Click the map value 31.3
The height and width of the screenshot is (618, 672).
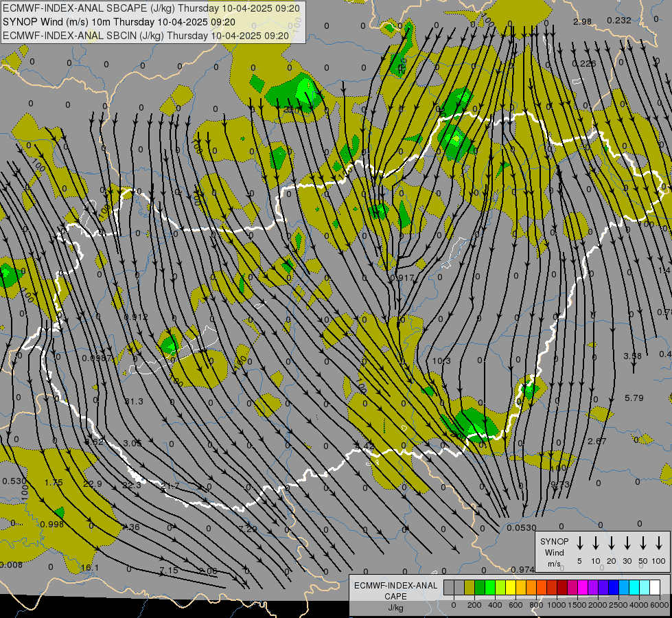134,401
